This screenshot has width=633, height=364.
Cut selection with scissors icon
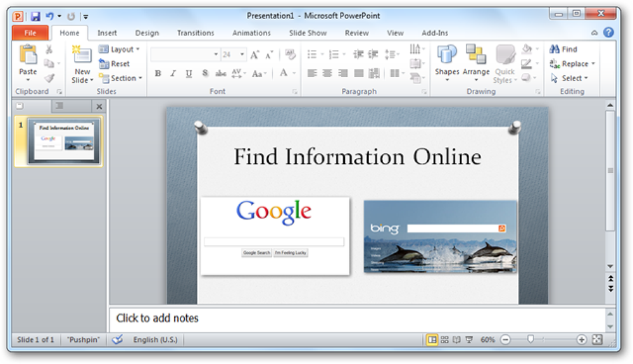pyautogui.click(x=49, y=49)
